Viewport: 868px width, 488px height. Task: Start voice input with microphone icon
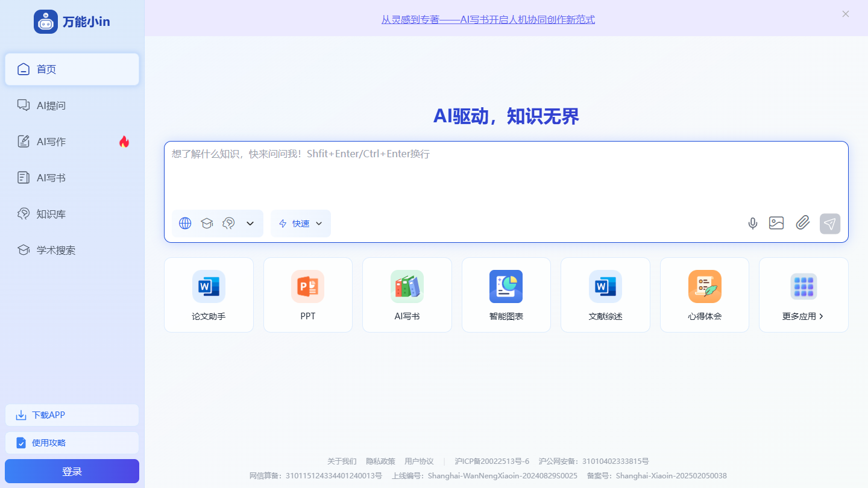click(x=752, y=224)
